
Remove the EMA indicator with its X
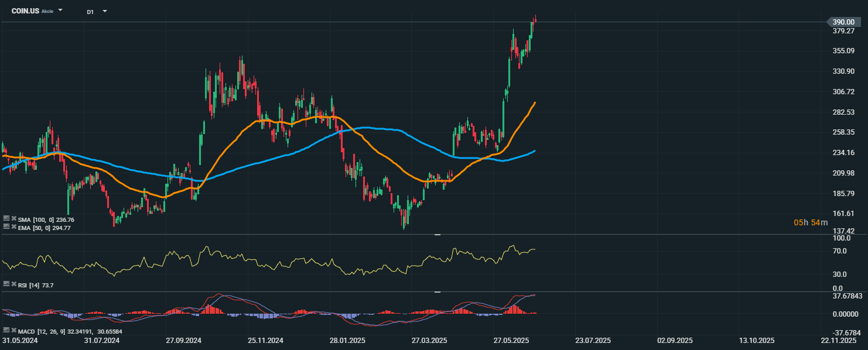13,227
